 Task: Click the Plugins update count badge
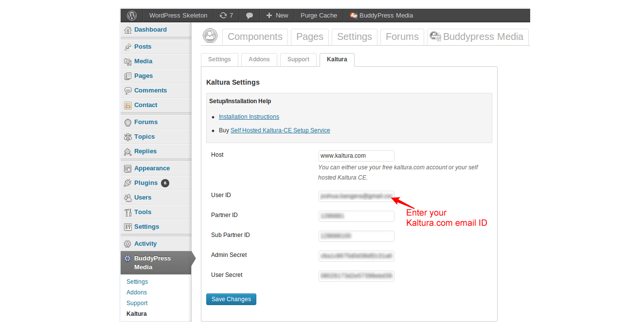click(x=165, y=183)
